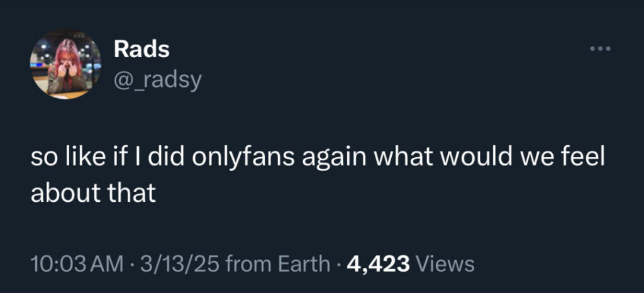Click the Rads profile avatar picture
The image size is (644, 293).
tap(65, 65)
